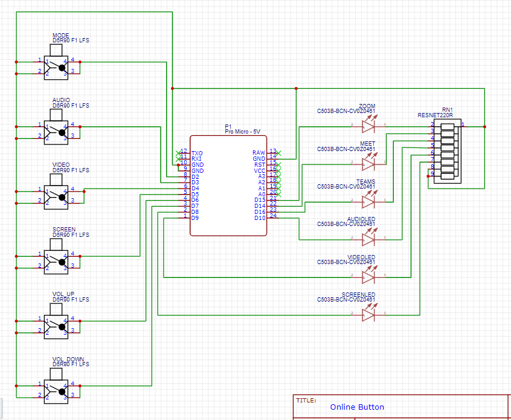Click the TEAMS LED label

[x=367, y=182]
